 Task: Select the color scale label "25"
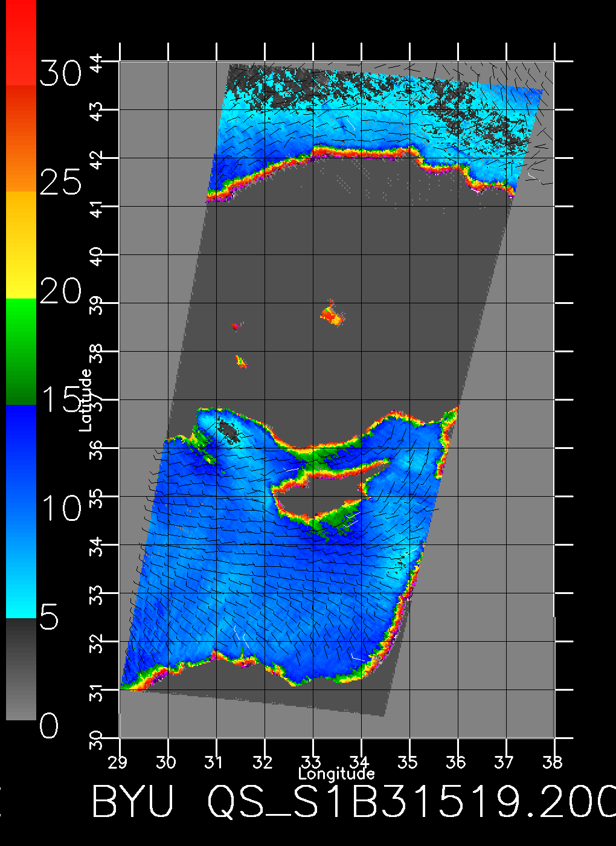(x=60, y=181)
